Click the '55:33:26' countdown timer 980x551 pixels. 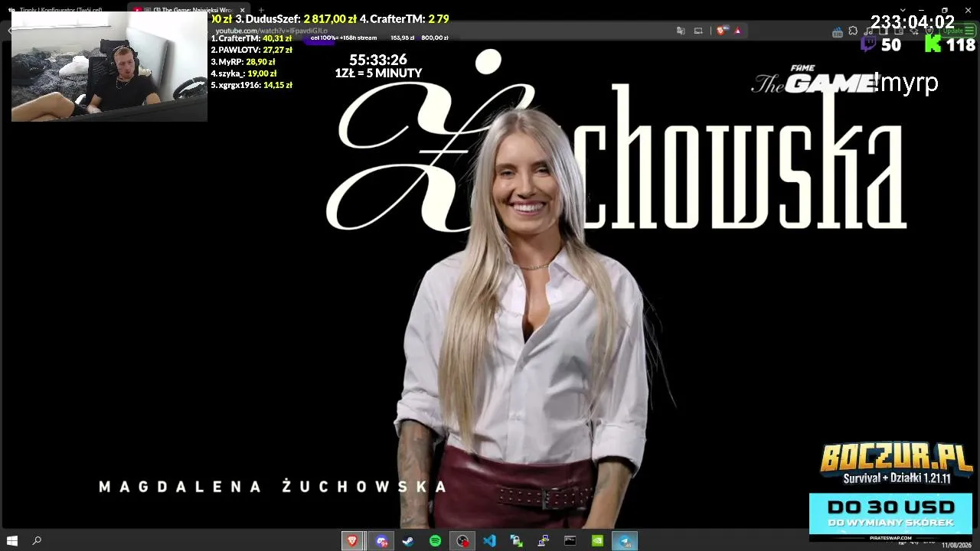(378, 60)
